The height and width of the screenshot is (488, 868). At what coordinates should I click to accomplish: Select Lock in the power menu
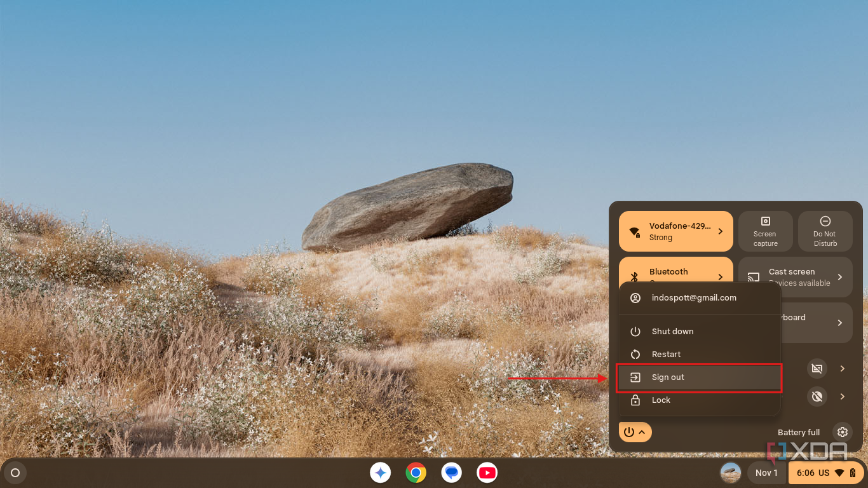click(699, 400)
